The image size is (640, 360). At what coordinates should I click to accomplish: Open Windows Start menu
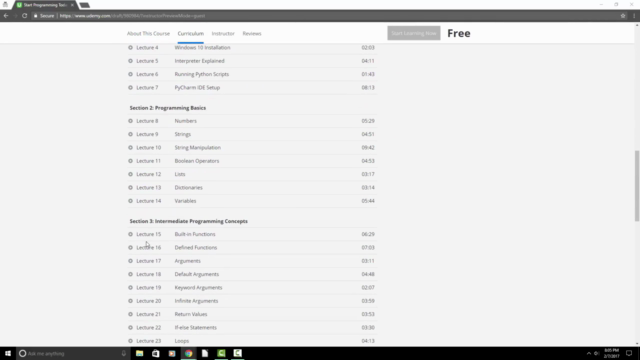pos(8,353)
